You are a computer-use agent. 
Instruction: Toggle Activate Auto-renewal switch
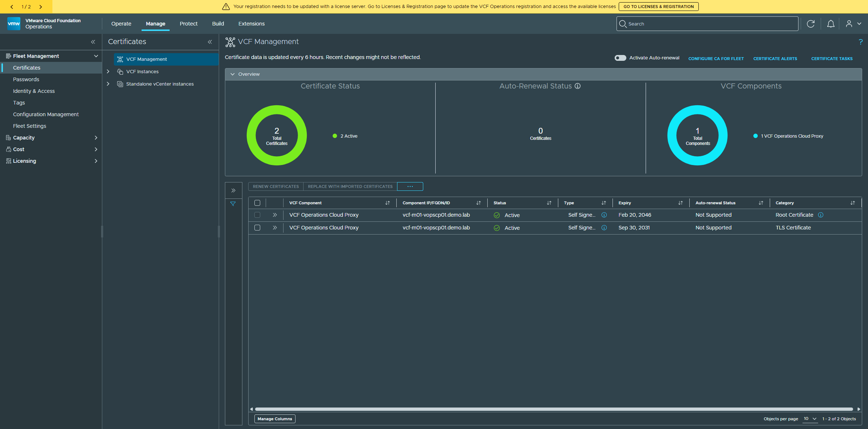(620, 58)
